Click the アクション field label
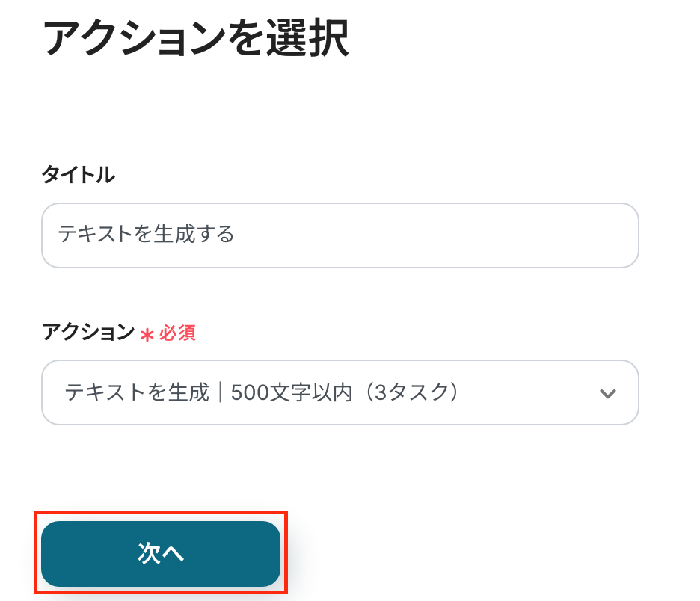Image resolution: width=700 pixels, height=601 pixels. pos(87,332)
